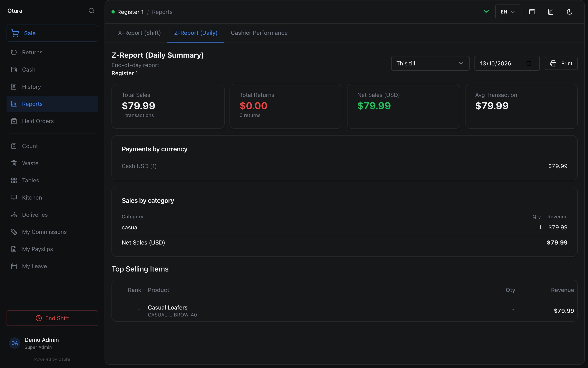Image resolution: width=588 pixels, height=368 pixels.
Task: Open My Leave
Action: pos(52,266)
